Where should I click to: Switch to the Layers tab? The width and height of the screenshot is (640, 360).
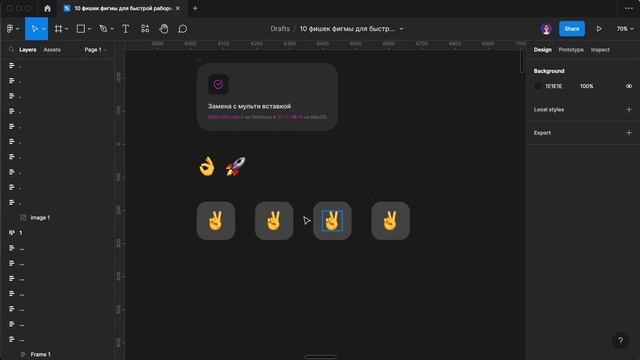point(28,50)
